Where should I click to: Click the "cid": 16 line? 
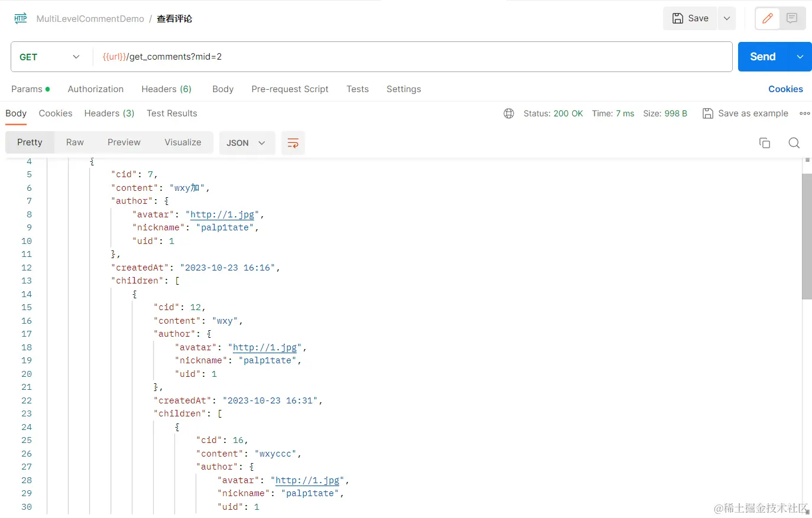pos(222,440)
